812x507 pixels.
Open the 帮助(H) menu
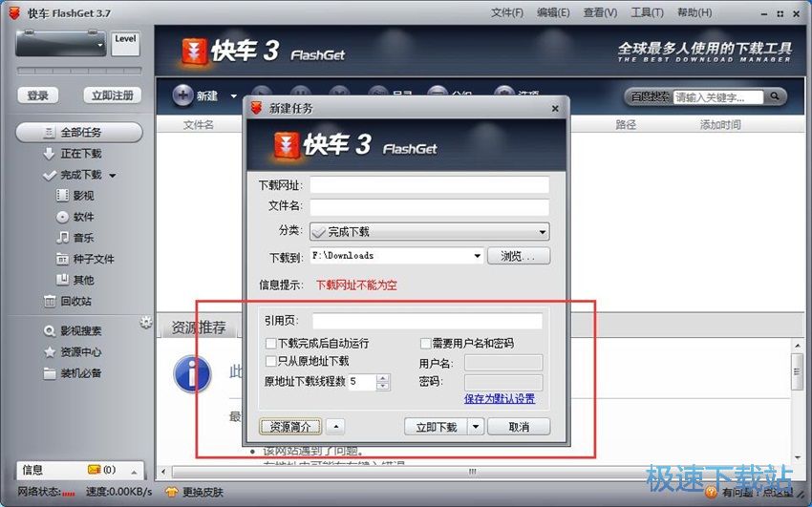pos(694,12)
